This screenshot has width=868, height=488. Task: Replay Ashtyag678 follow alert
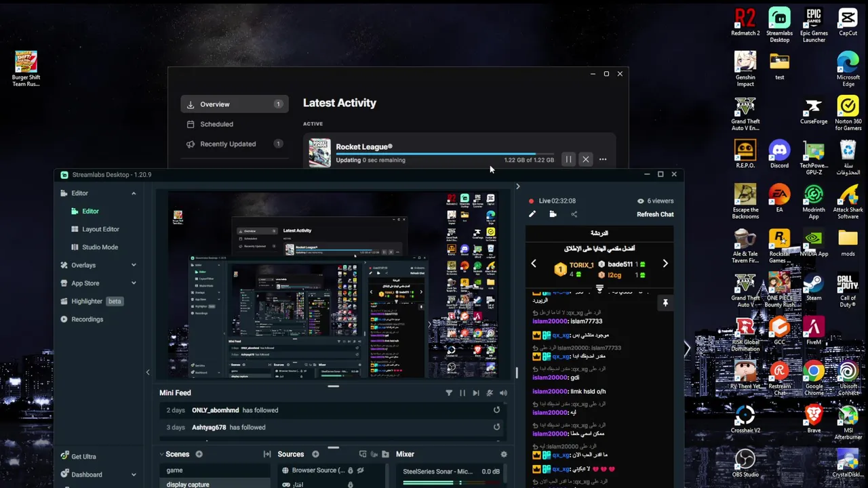pos(496,427)
